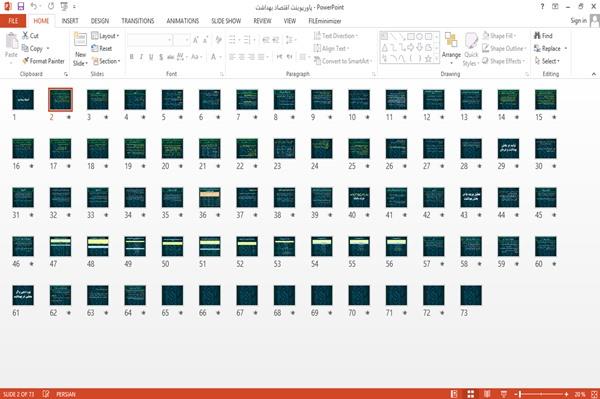The image size is (600, 399).
Task: Increase font size with the larger A icon
Action: (x=196, y=40)
